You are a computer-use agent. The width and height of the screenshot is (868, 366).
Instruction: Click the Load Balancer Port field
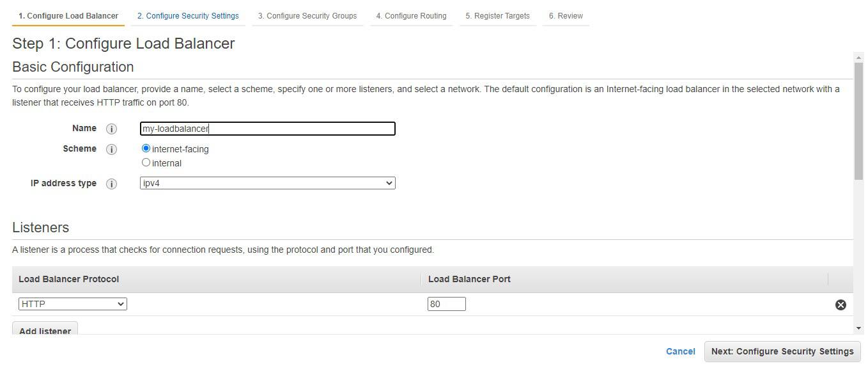pyautogui.click(x=446, y=304)
